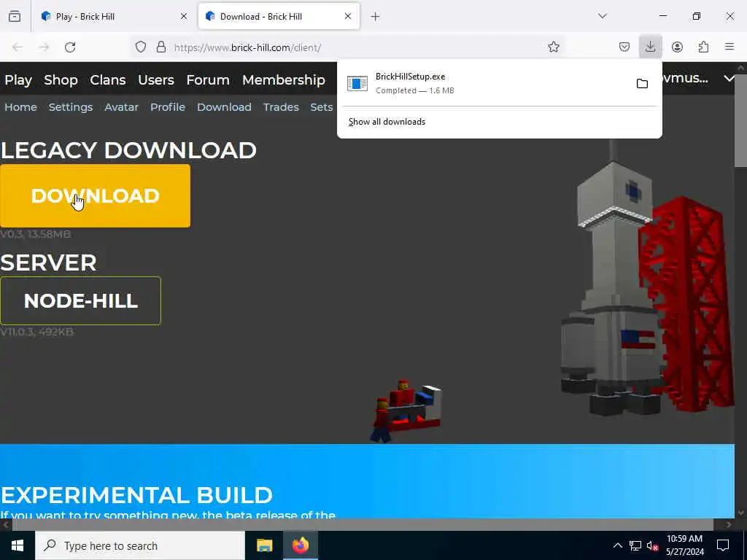Image resolution: width=747 pixels, height=560 pixels.
Task: Open Trades sub-navigation link
Action: 281,106
